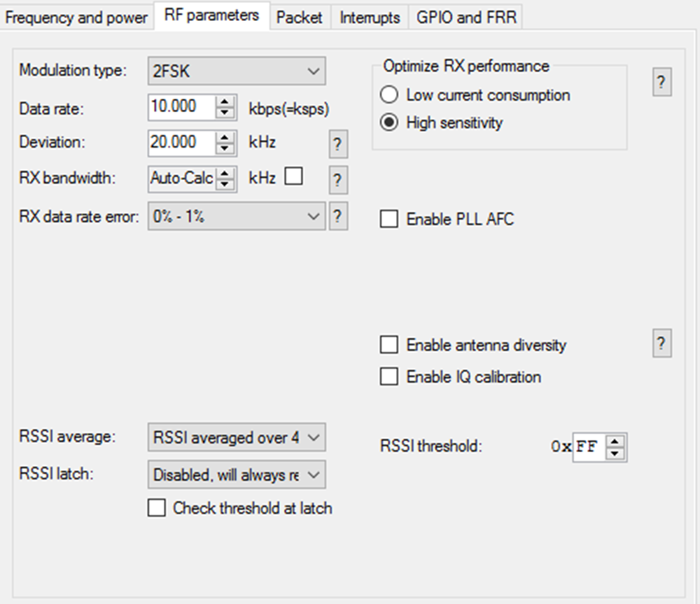Screen dimensions: 700x604
Task: Switch to Frequency and power tab
Action: [76, 17]
